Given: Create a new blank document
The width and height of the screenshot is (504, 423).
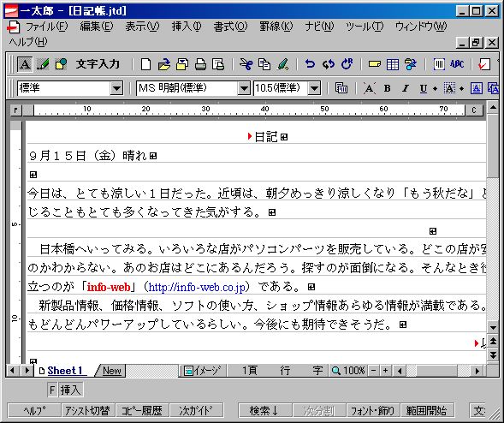Looking at the screenshot, I should [146, 64].
